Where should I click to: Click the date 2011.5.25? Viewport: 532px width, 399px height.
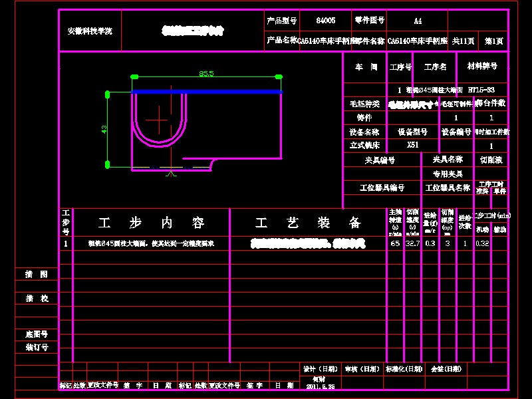coord(321,386)
